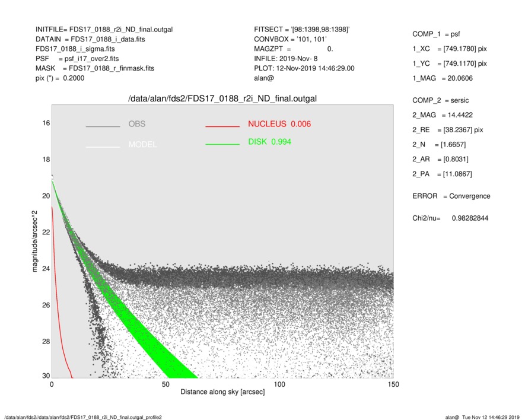Click the PLOT timestamp 12-Nov-2019 line
This screenshot has width=525, height=420.
click(x=304, y=68)
